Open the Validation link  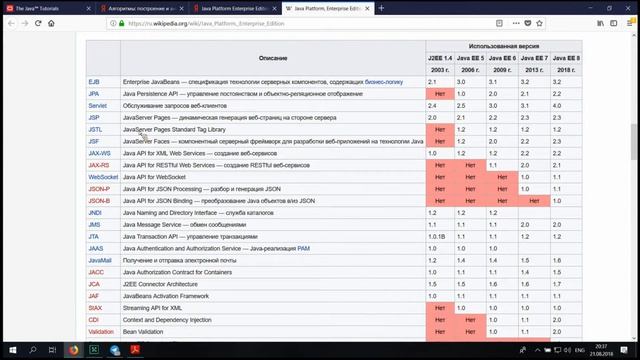101,331
